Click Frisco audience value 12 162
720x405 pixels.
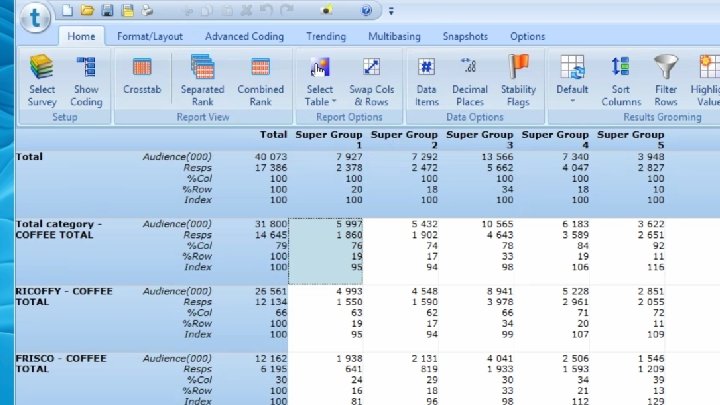click(270, 358)
